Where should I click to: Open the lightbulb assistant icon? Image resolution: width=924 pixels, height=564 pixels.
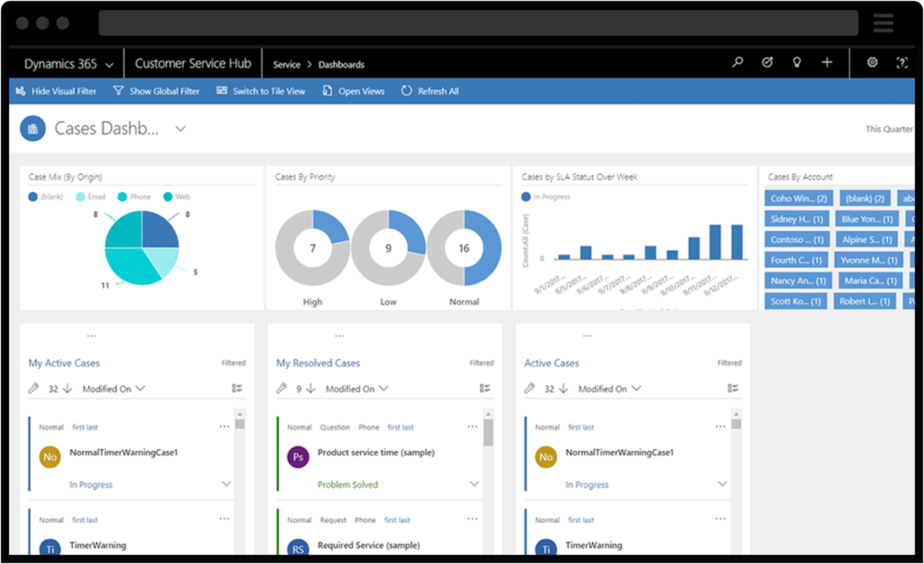797,62
